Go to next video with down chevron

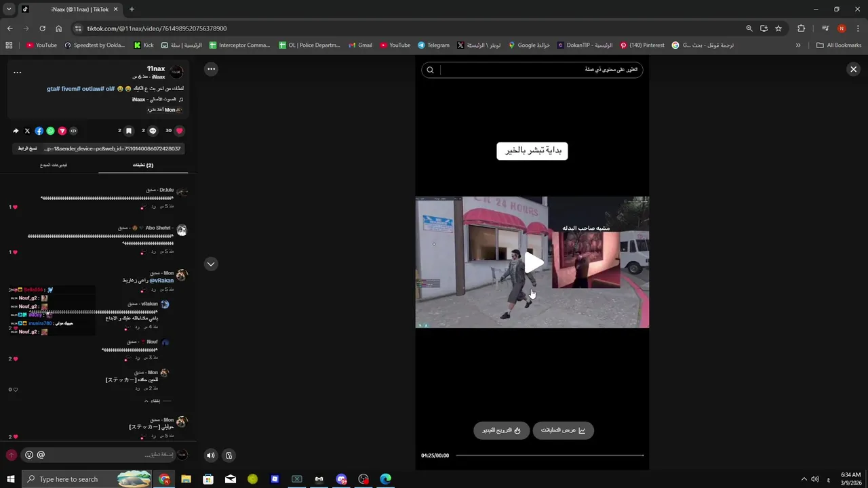[211, 264]
